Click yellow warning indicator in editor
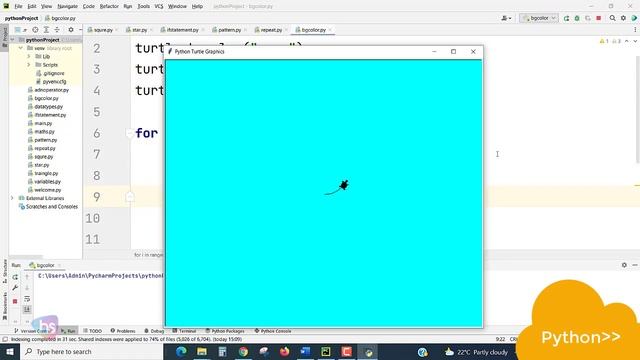This screenshot has width=640, height=360. (x=604, y=41)
